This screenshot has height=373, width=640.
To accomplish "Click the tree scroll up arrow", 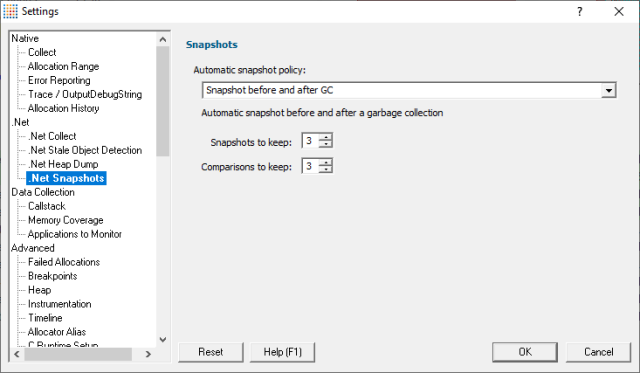I will point(162,40).
